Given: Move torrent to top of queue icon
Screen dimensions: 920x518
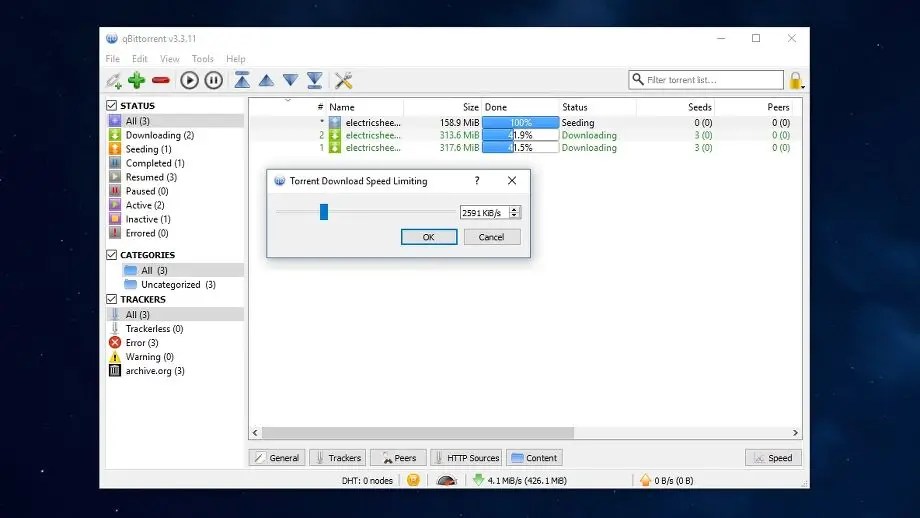Looking at the screenshot, I should point(242,80).
